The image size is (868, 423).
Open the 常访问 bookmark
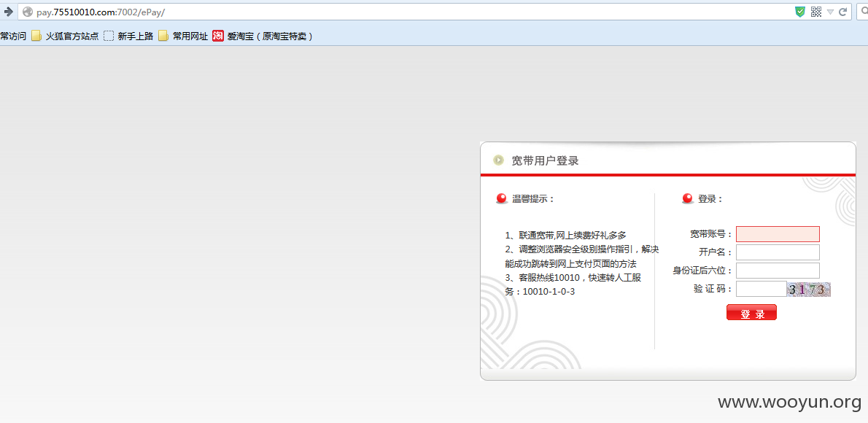pyautogui.click(x=13, y=36)
